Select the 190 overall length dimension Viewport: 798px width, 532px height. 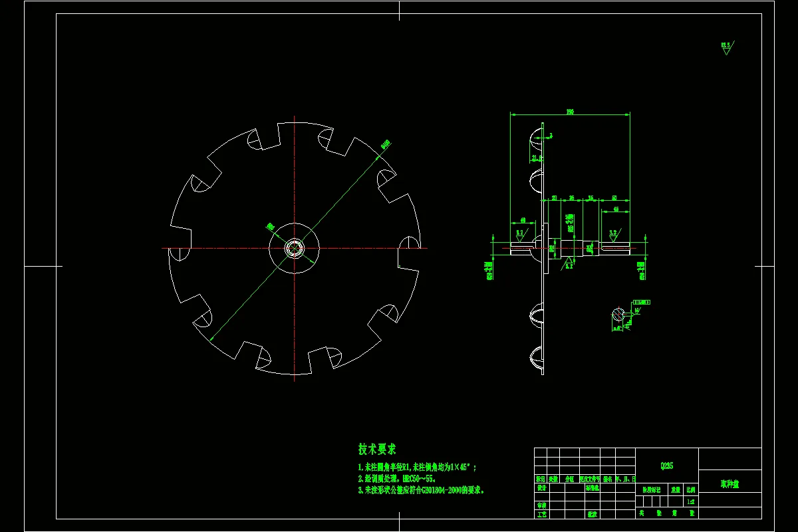click(x=570, y=112)
